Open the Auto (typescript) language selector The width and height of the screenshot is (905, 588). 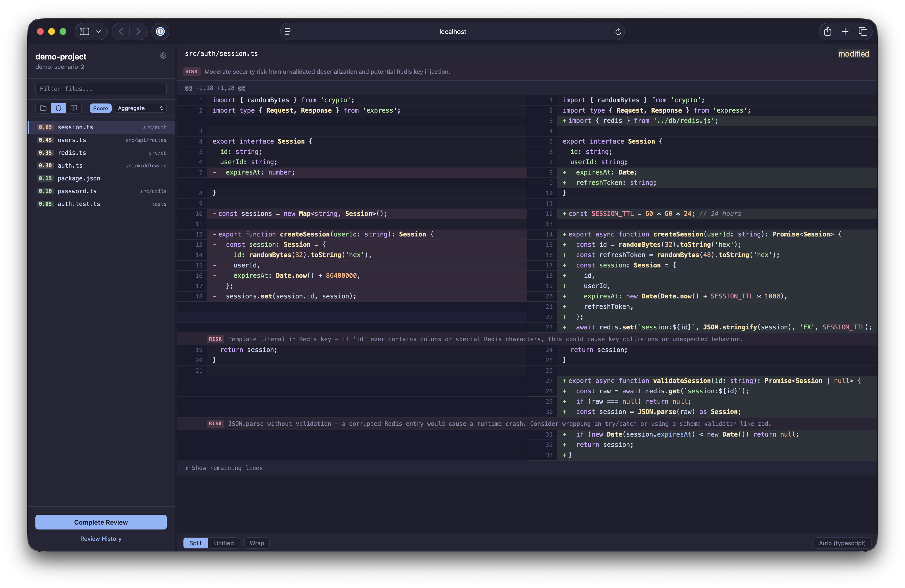coord(842,543)
